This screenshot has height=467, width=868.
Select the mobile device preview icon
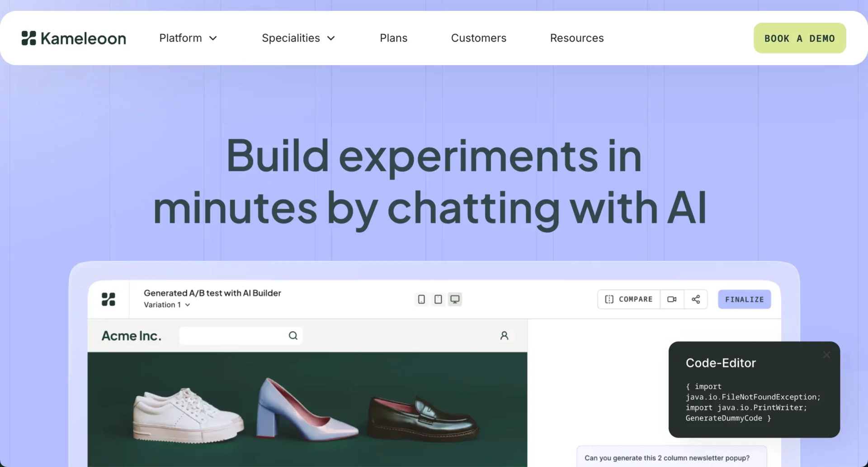(x=421, y=300)
